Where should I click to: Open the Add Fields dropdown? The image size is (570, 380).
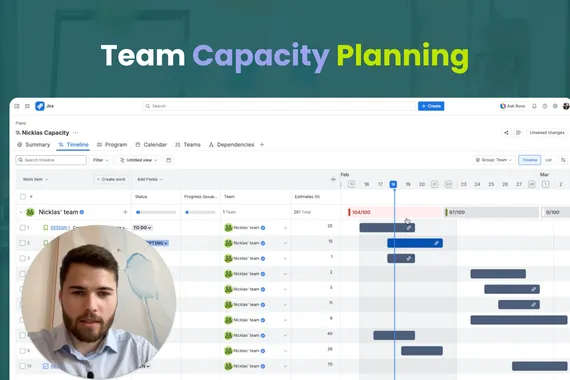pyautogui.click(x=150, y=179)
